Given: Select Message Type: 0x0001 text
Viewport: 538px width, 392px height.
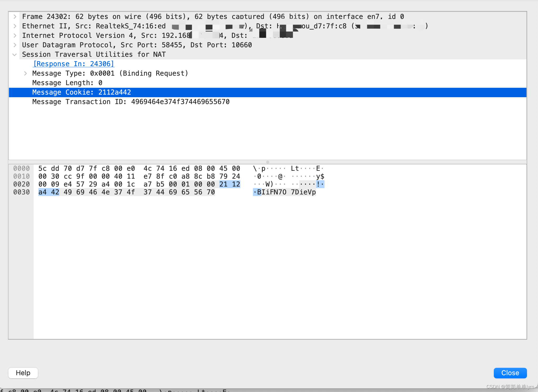Looking at the screenshot, I should click(73, 74).
